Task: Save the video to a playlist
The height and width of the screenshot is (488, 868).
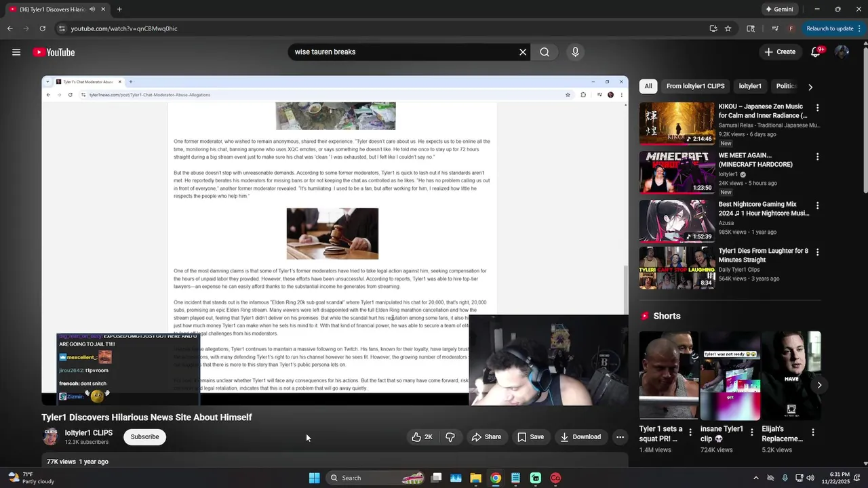Action: coord(530,437)
